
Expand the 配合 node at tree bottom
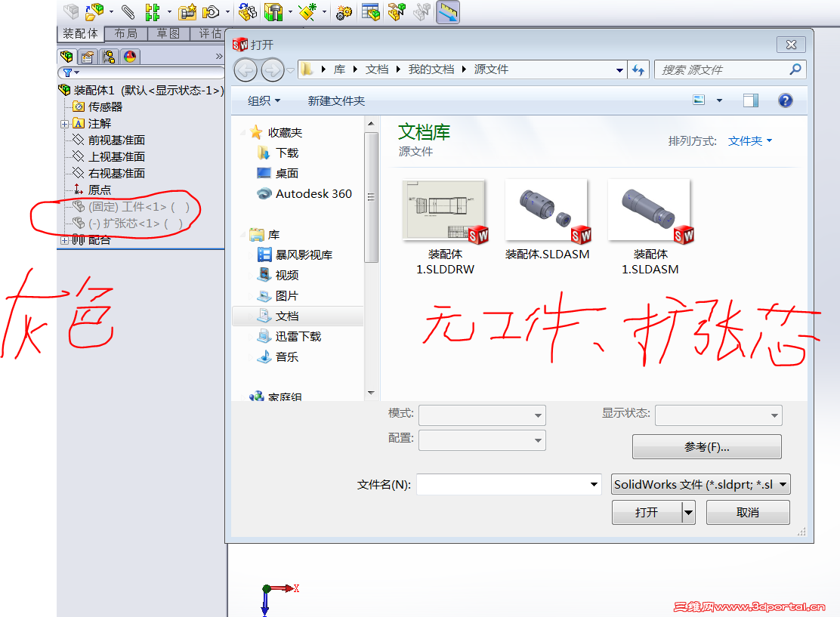[x=64, y=242]
